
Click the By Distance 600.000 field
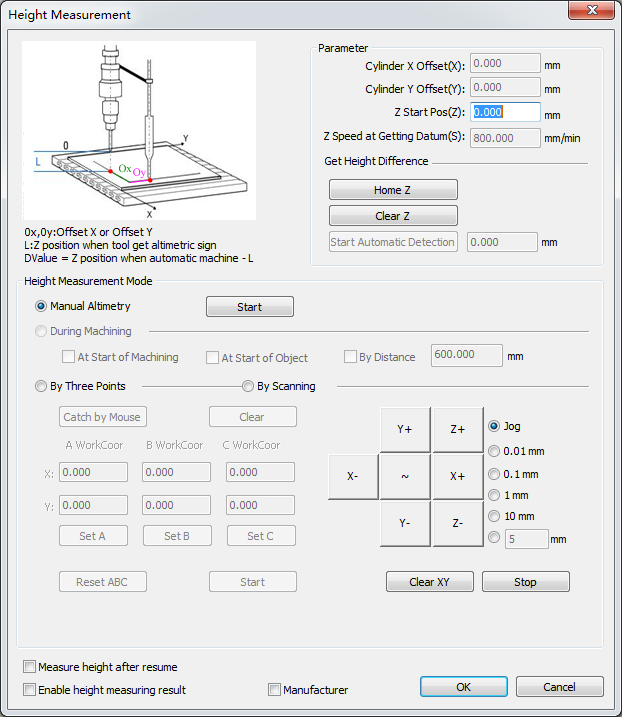466,355
